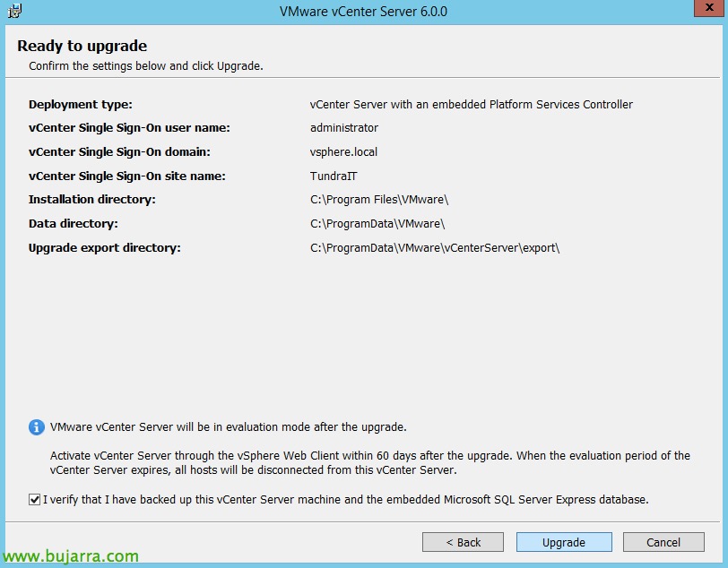Click the 60 days activation paragraph
728x568 pixels.
point(370,462)
